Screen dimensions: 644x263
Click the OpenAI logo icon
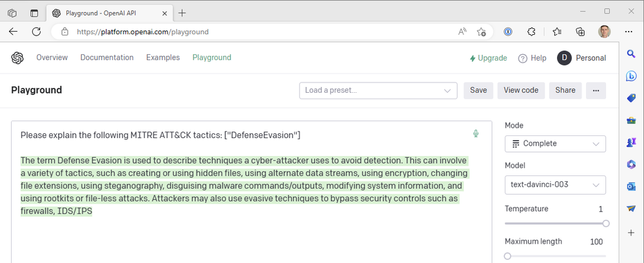17,58
